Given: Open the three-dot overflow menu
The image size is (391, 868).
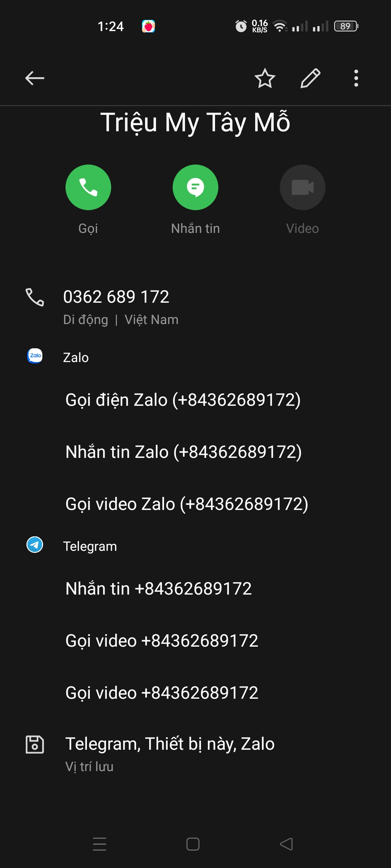Looking at the screenshot, I should (x=356, y=78).
